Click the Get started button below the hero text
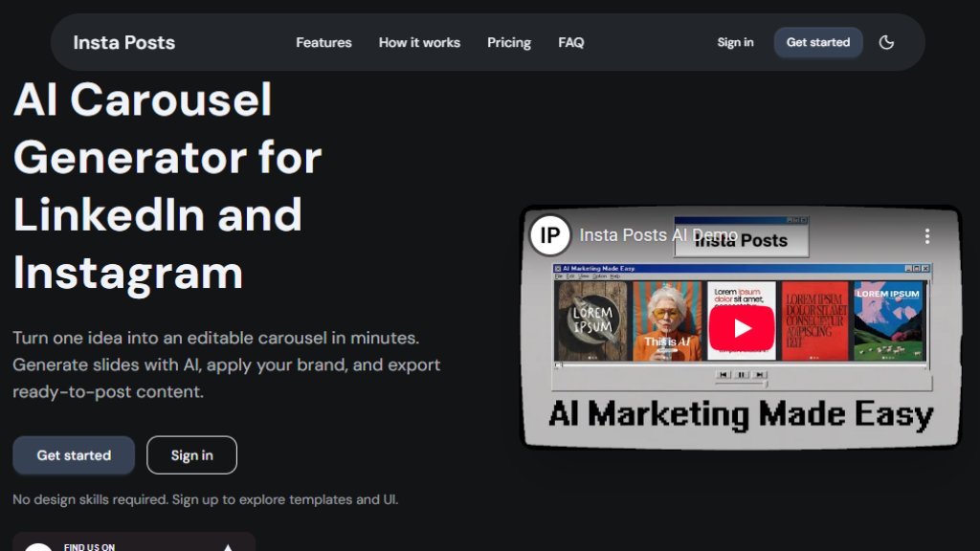This screenshot has height=551, width=980. click(74, 455)
